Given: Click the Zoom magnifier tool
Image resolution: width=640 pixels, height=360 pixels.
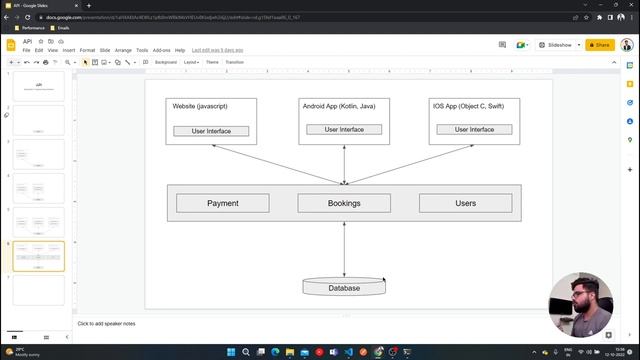Looking at the screenshot, I should click(67, 62).
